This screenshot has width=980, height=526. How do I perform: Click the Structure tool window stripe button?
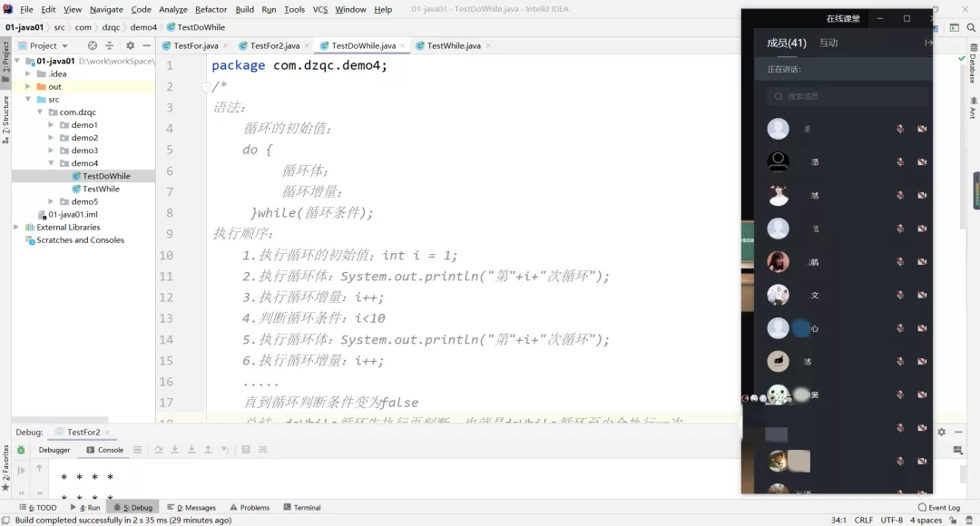[x=9, y=113]
